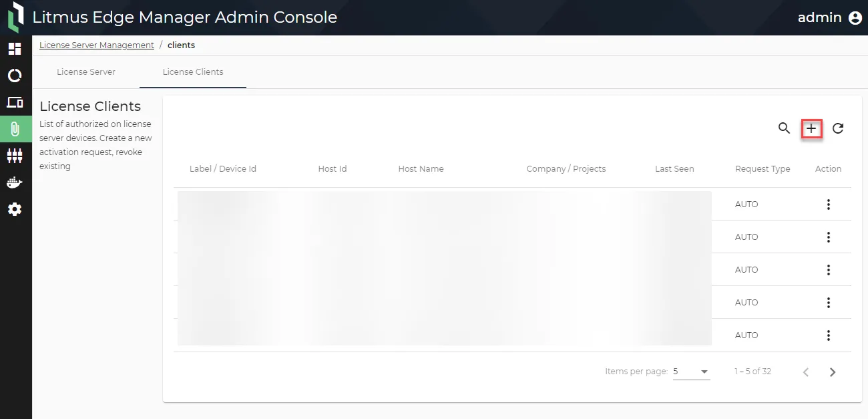This screenshot has height=419, width=868.
Task: Open action menu for first client row
Action: (829, 204)
